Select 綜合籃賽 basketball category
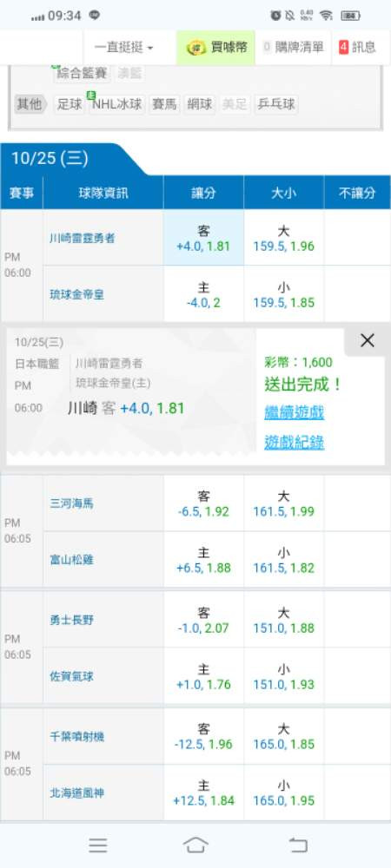 tap(83, 73)
